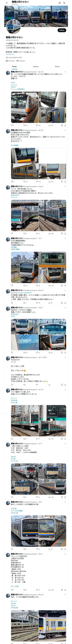Open more options on the May 10 reply
Viewport: 72px width, 644px height.
[65, 290]
